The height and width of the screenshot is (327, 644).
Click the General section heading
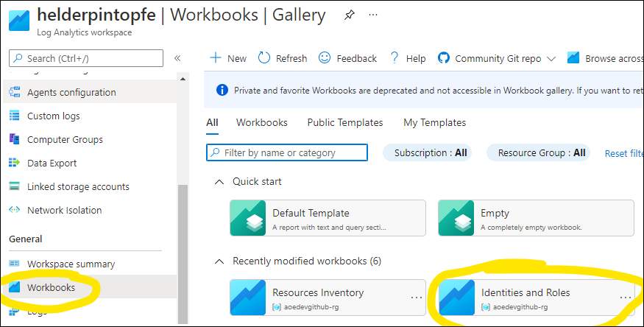coord(26,239)
